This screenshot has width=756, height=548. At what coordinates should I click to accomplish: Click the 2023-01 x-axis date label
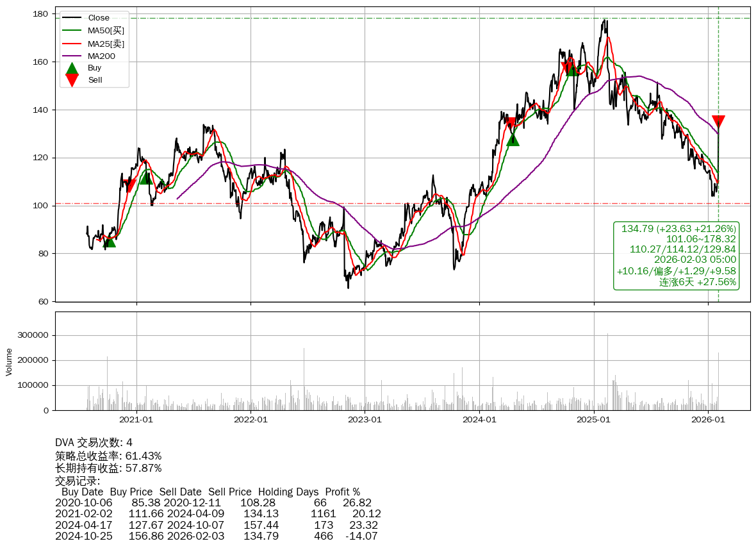point(365,420)
